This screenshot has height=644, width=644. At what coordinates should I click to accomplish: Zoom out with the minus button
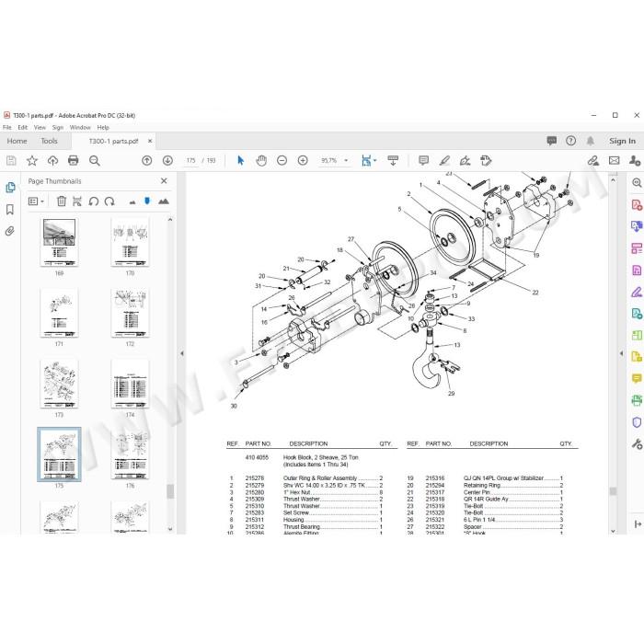point(282,161)
